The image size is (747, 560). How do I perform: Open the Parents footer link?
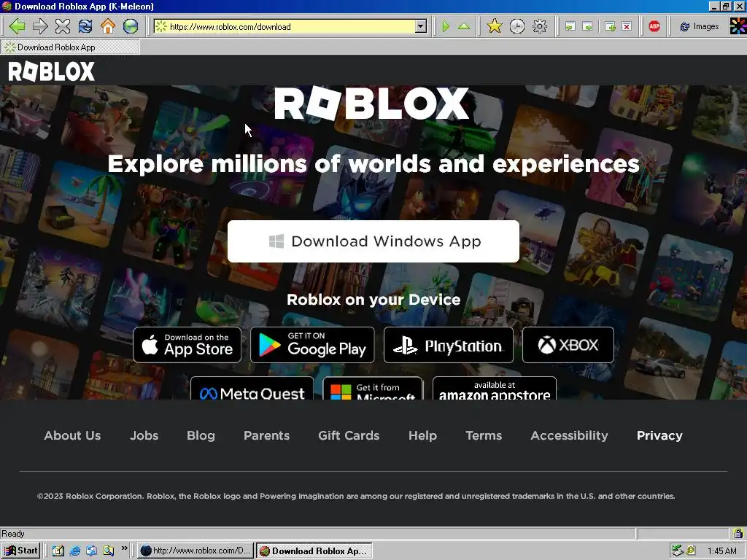pyautogui.click(x=267, y=435)
